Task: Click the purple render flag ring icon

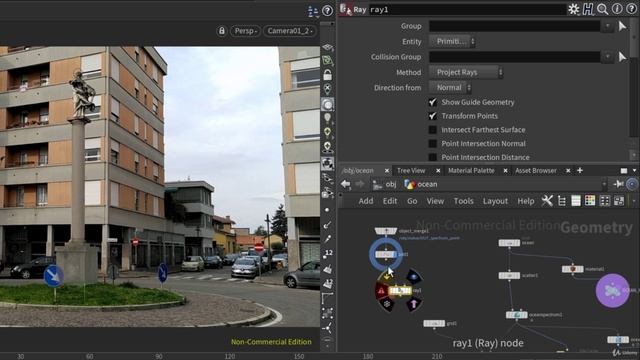Action: click(x=413, y=304)
